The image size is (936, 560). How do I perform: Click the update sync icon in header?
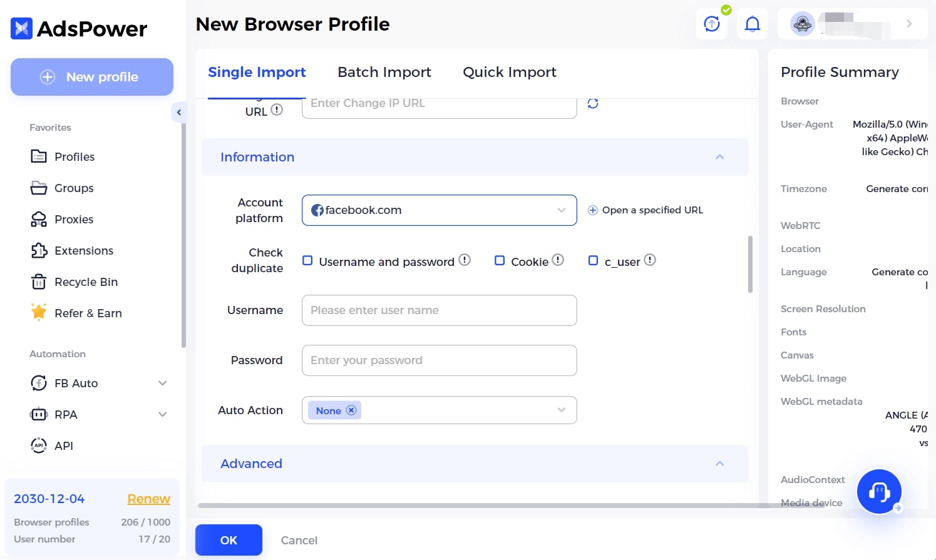pos(712,24)
